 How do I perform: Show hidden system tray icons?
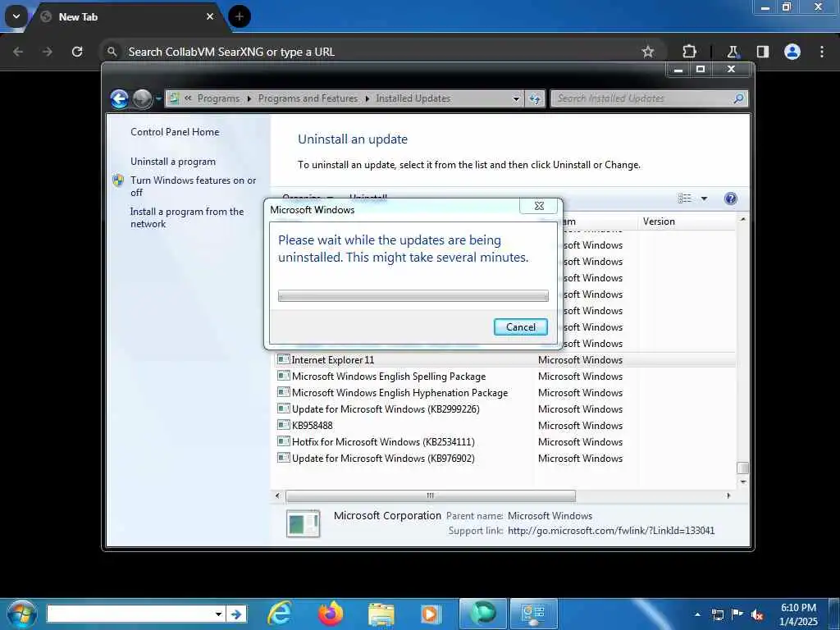(697, 614)
